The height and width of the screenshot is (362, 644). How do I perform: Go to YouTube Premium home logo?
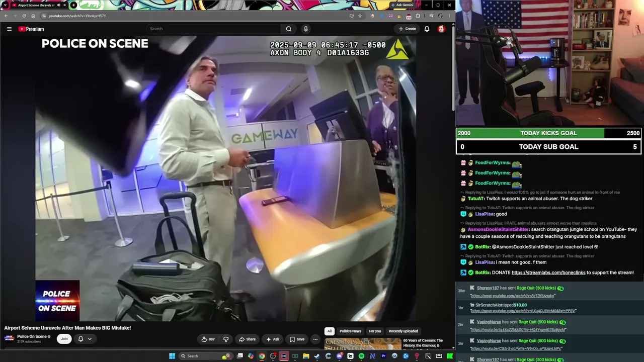click(x=31, y=29)
